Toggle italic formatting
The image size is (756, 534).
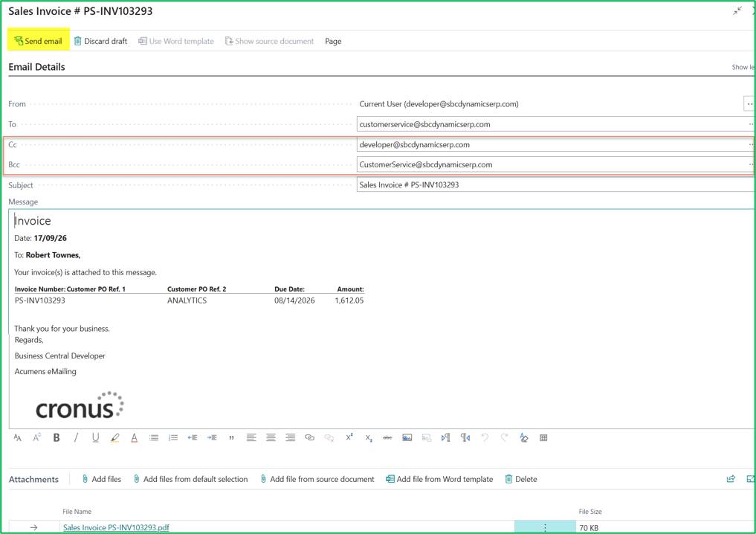click(x=76, y=437)
